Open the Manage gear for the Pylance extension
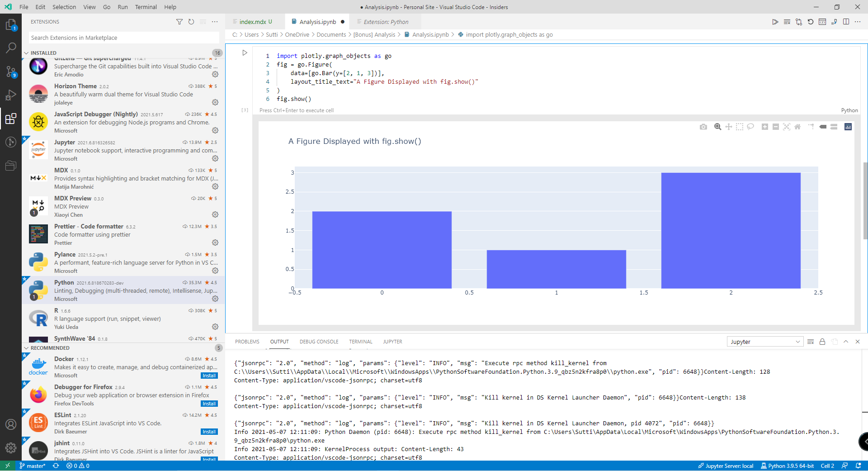The width and height of the screenshot is (868, 471). tap(215, 271)
